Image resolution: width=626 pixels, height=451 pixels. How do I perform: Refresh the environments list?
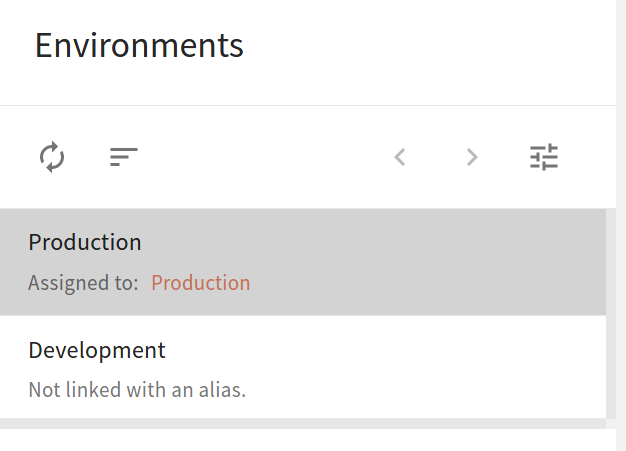click(52, 157)
